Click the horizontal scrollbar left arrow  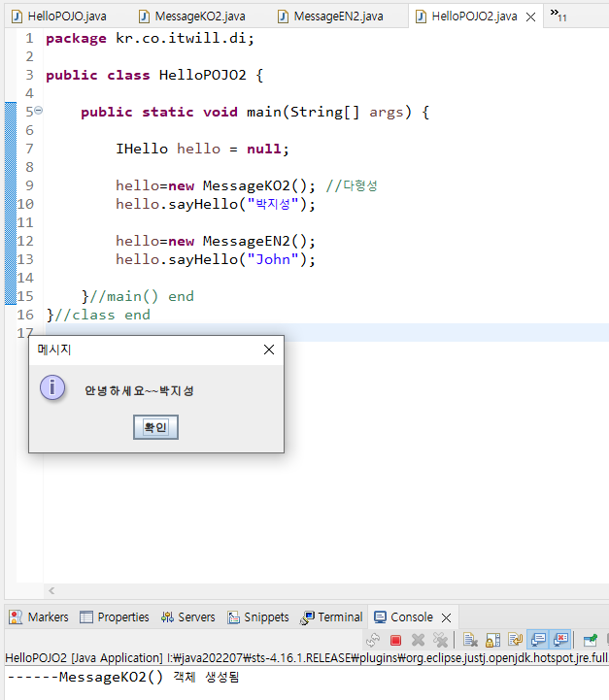tap(51, 590)
